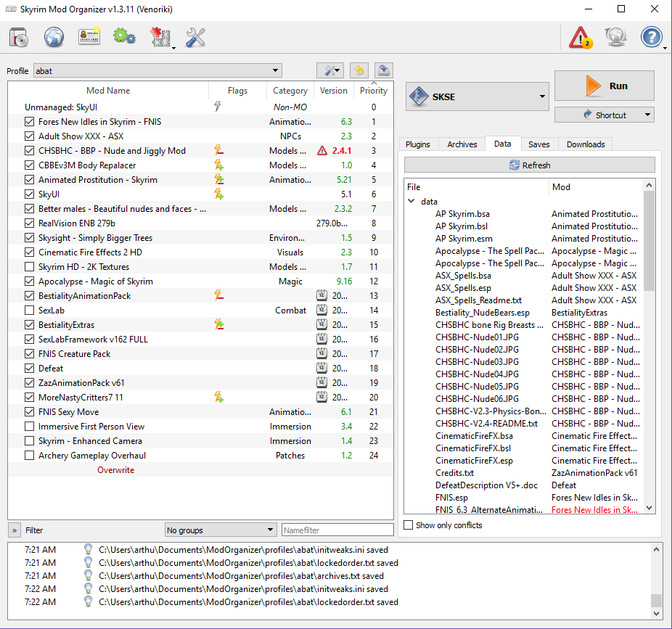672x629 pixels.
Task: Switch to the Plugins tab
Action: (x=417, y=144)
